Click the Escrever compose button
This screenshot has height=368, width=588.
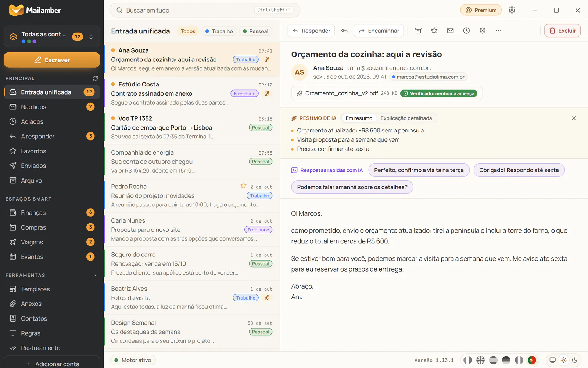pos(52,60)
